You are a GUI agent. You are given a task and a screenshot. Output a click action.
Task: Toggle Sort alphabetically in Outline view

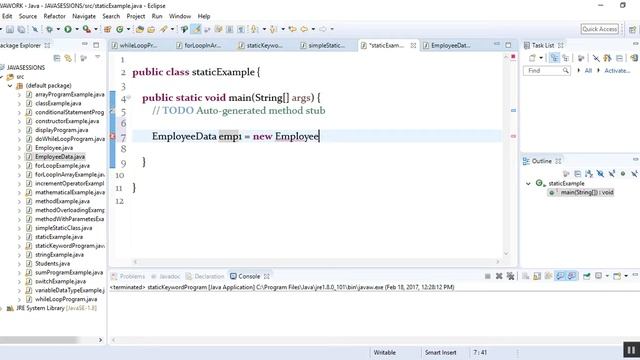pos(589,174)
